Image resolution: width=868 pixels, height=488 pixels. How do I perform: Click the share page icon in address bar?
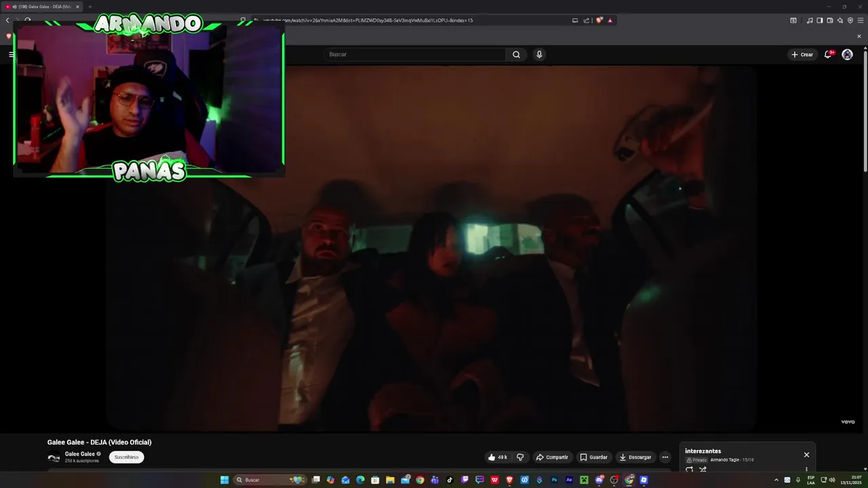click(587, 20)
